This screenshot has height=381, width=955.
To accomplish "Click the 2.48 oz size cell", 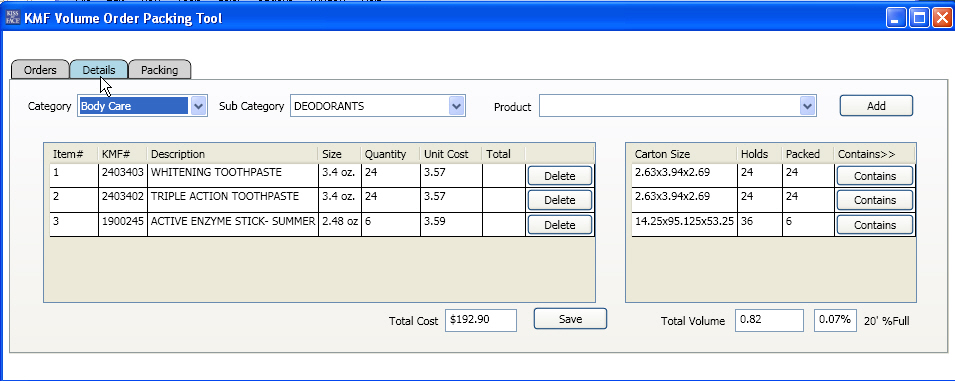I will click(340, 224).
